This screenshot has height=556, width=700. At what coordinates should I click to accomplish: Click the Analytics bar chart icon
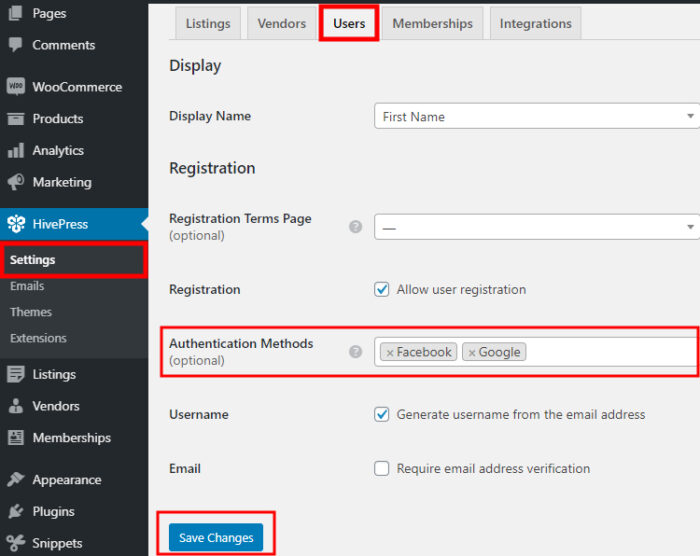[16, 150]
